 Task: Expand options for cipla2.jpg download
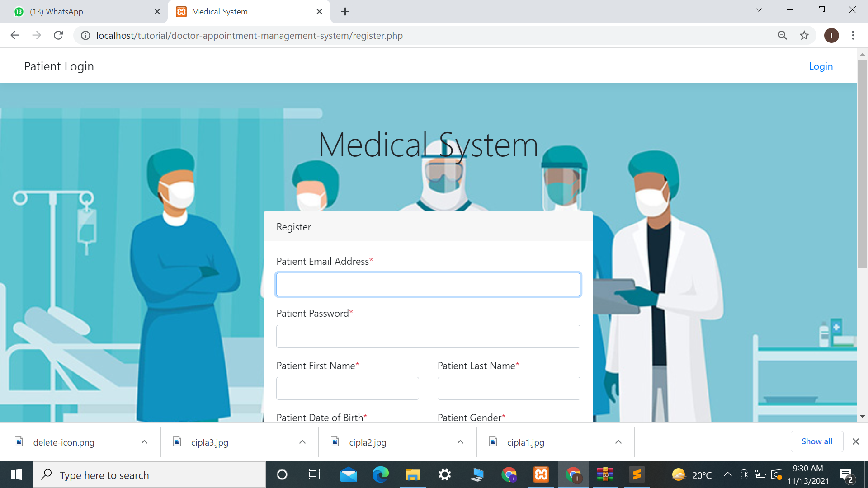(x=460, y=442)
